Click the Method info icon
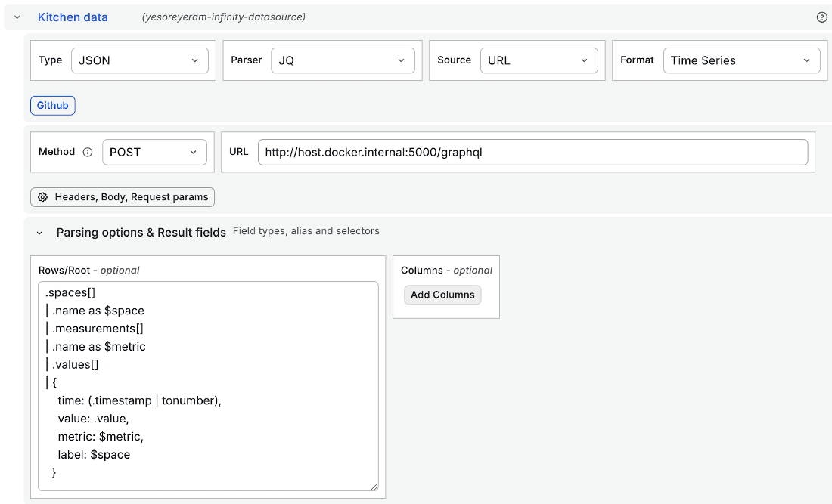The image size is (832, 504). point(88,152)
